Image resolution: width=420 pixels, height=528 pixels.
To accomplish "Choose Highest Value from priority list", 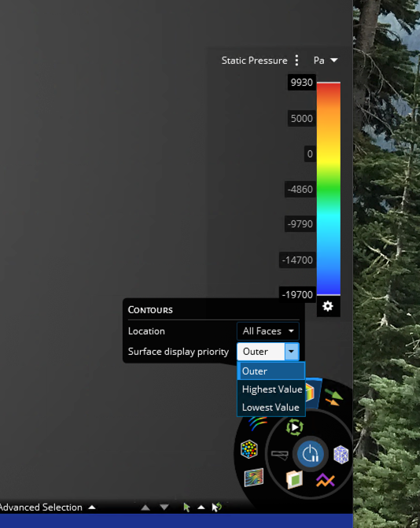I will coord(271,390).
